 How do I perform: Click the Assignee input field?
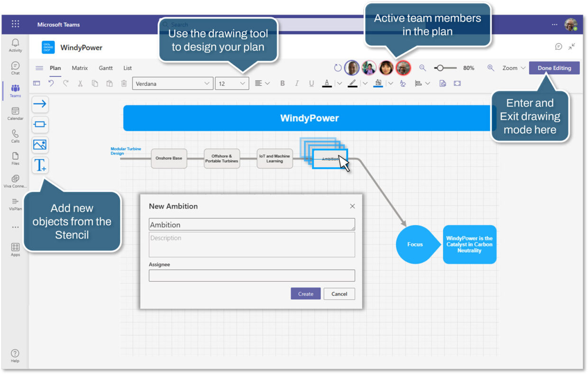[251, 275]
